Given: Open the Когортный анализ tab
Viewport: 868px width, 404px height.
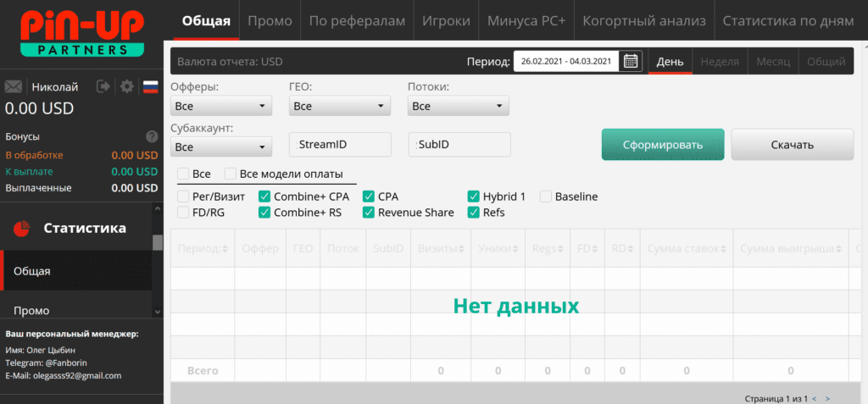Looking at the screenshot, I should coord(644,21).
